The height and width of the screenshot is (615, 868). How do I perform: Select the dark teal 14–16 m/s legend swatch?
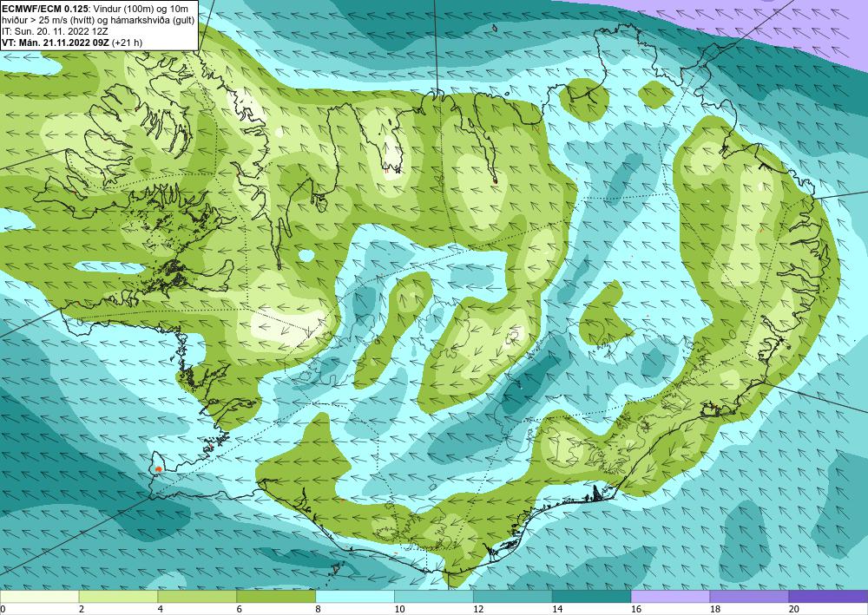592,596
